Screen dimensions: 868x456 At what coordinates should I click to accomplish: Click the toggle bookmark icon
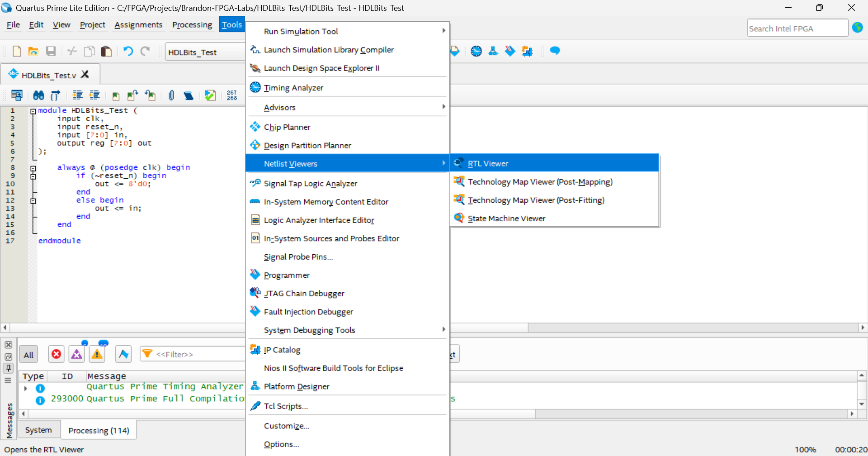[x=116, y=95]
